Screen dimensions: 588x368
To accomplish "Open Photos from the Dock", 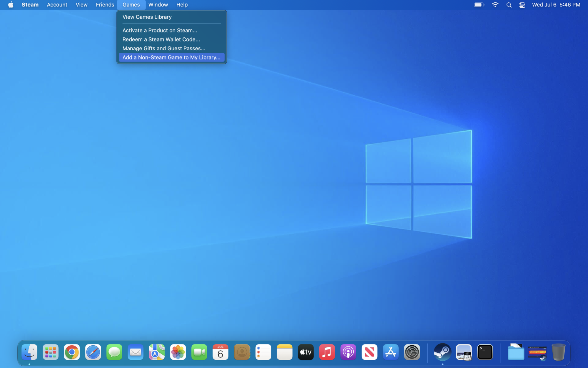I will tap(178, 352).
